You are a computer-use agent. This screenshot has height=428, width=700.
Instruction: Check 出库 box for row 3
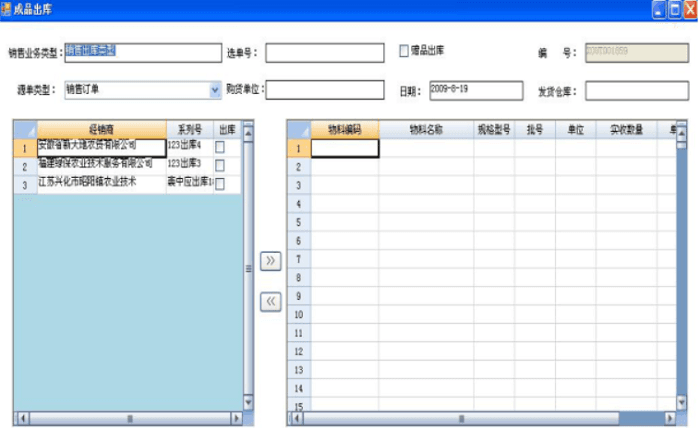[x=220, y=183]
